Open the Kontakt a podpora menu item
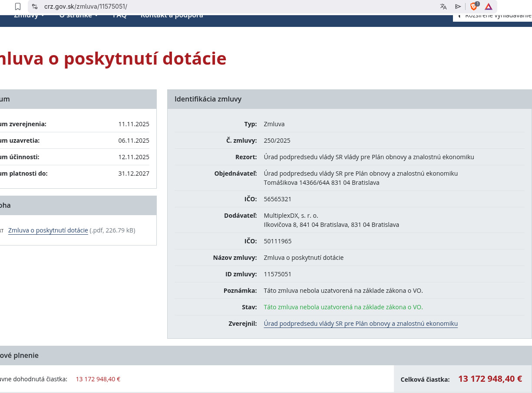This screenshot has height=393, width=532. 172,15
